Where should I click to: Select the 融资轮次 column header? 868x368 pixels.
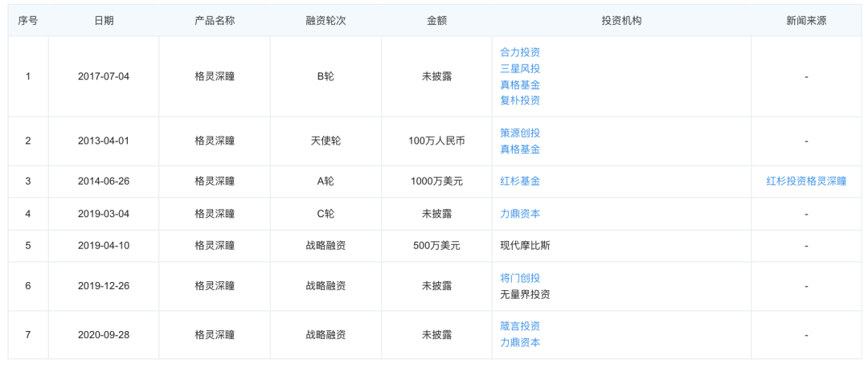pyautogui.click(x=326, y=20)
